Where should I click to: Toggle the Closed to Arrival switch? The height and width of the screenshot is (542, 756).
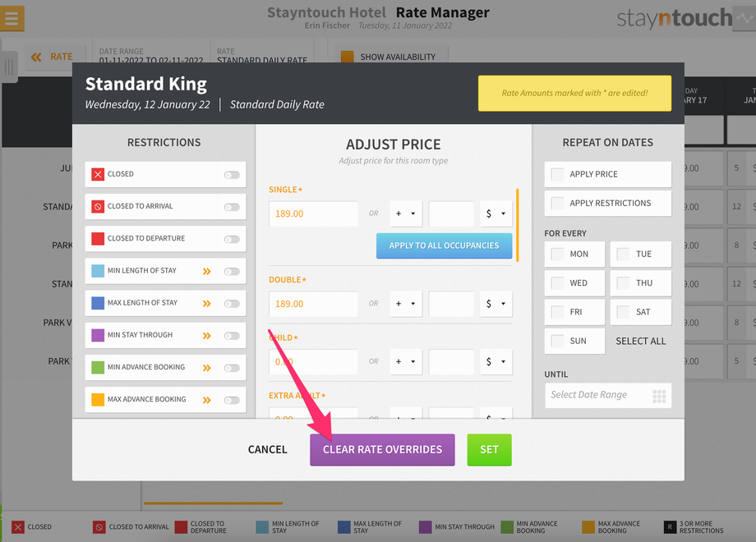pyautogui.click(x=232, y=207)
